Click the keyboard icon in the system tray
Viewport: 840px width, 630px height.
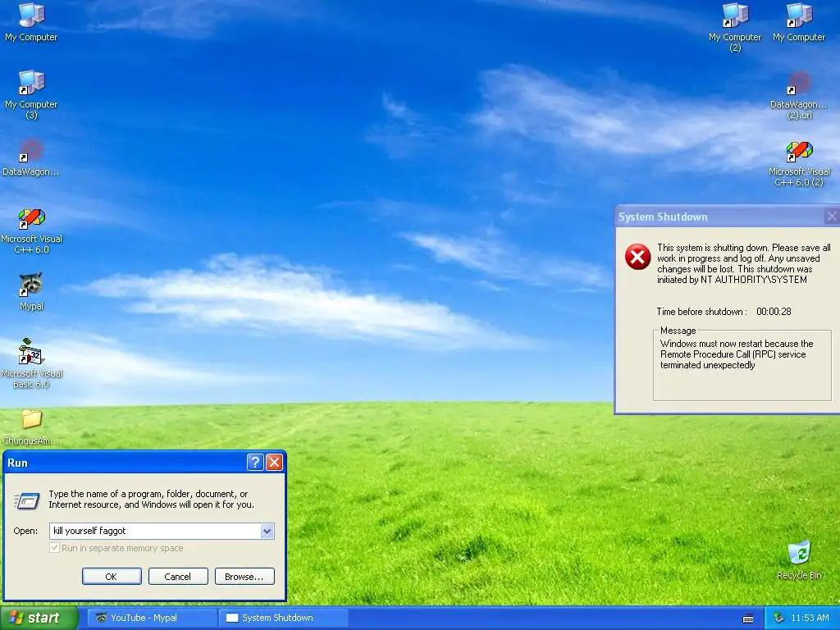tap(748, 619)
